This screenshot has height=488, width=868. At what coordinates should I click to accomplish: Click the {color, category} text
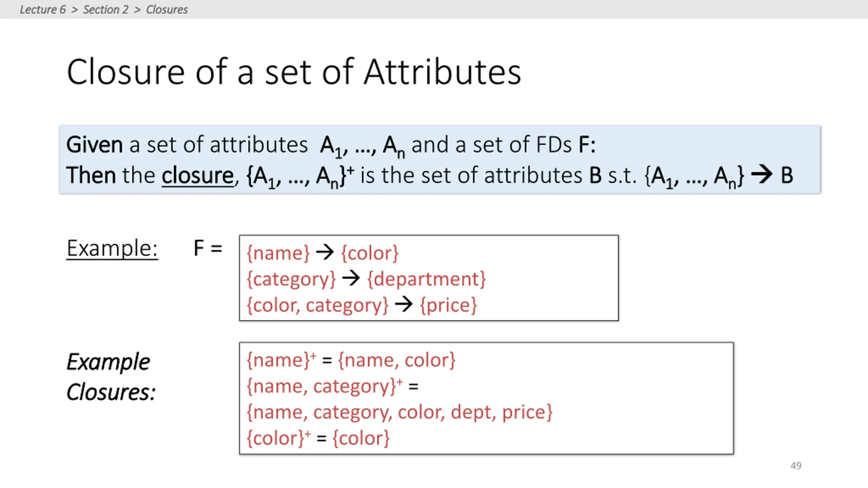pyautogui.click(x=317, y=305)
